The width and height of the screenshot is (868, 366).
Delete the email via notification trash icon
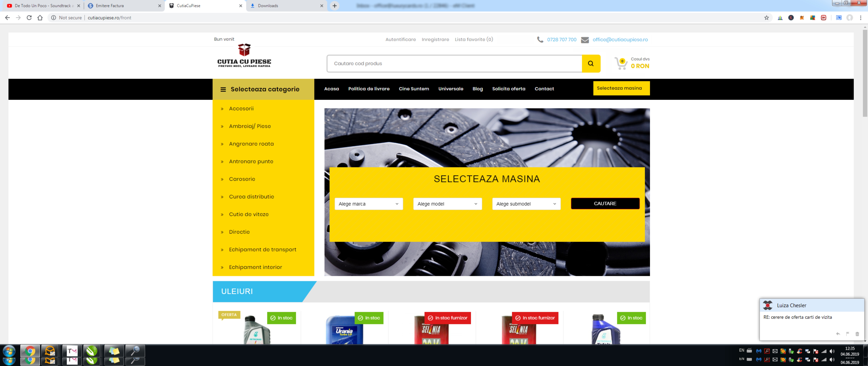tap(857, 334)
